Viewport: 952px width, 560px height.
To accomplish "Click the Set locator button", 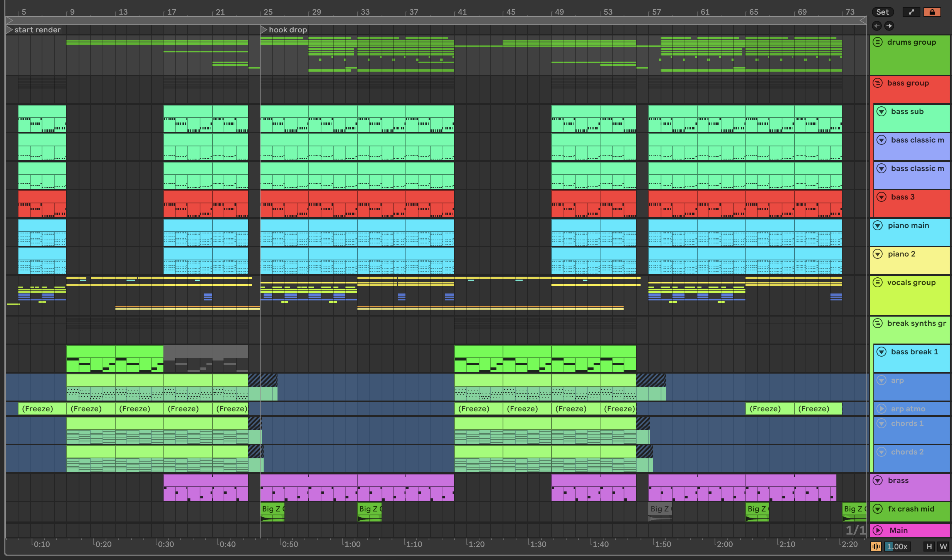I will (x=882, y=12).
